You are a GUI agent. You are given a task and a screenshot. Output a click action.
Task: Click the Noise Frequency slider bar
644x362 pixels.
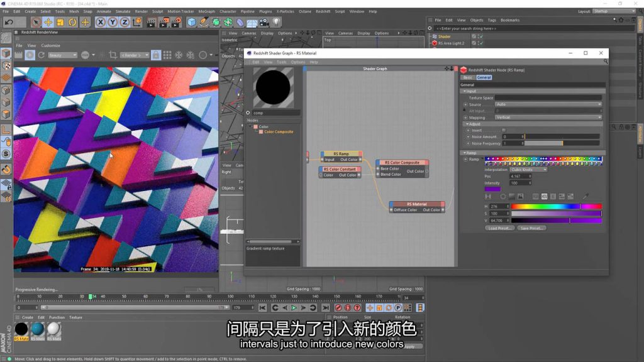[x=562, y=143]
